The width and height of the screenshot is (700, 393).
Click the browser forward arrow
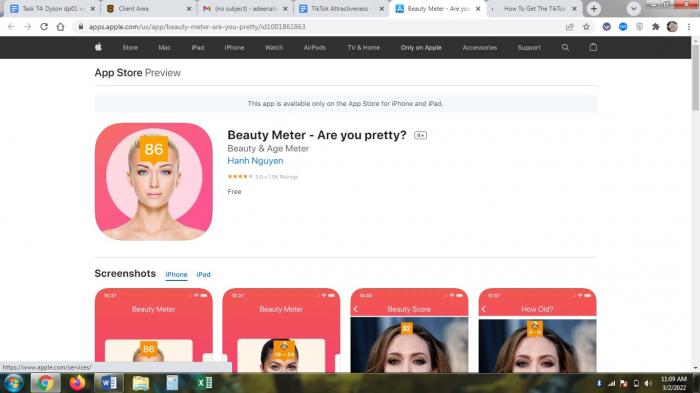point(28,27)
